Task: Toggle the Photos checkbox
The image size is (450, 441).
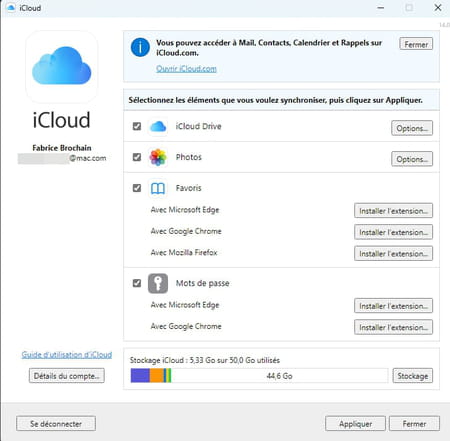Action: click(x=137, y=157)
